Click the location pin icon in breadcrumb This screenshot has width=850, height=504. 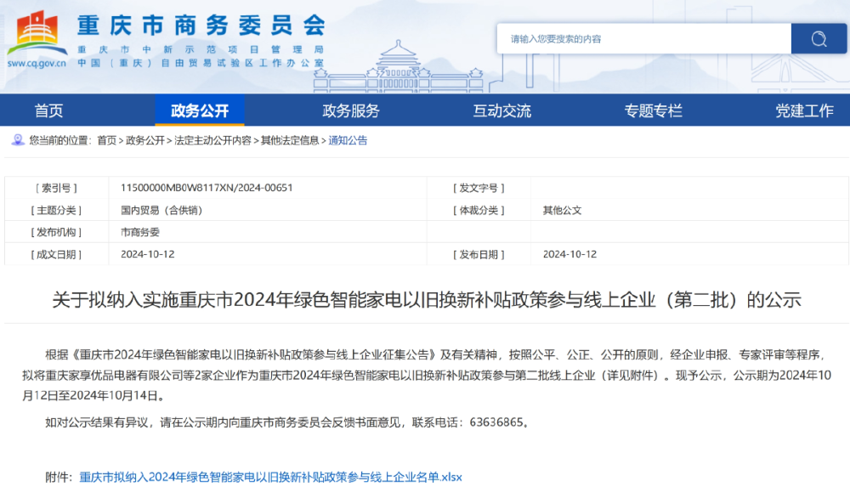(18, 140)
